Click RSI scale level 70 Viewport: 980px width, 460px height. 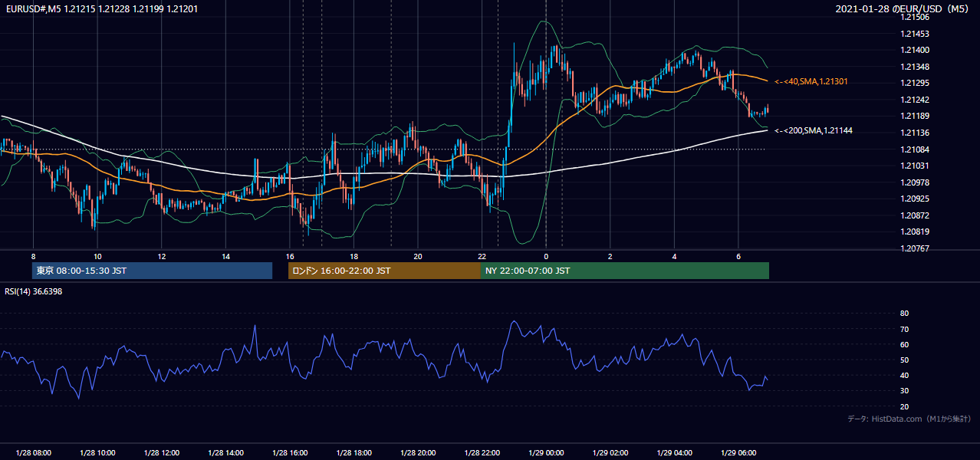904,329
